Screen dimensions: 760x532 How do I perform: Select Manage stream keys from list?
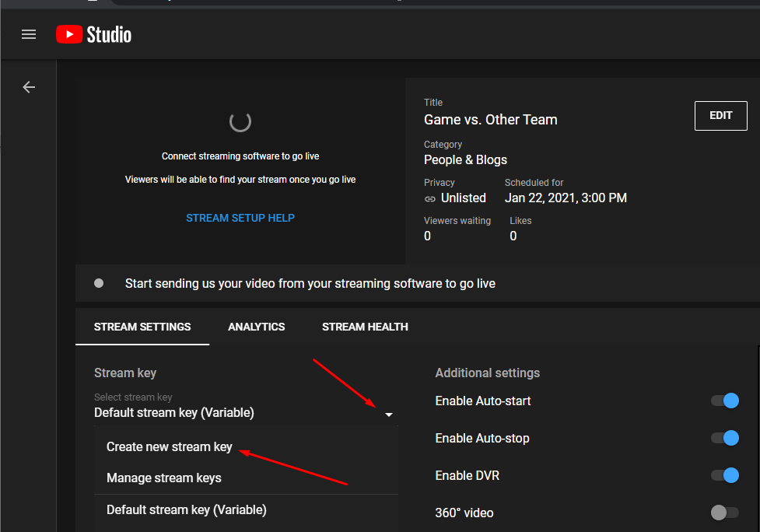click(163, 478)
